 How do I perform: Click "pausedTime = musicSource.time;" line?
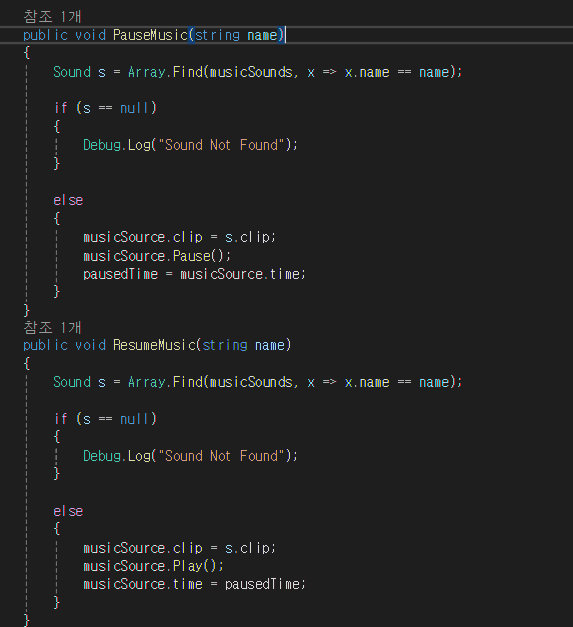tap(194, 274)
